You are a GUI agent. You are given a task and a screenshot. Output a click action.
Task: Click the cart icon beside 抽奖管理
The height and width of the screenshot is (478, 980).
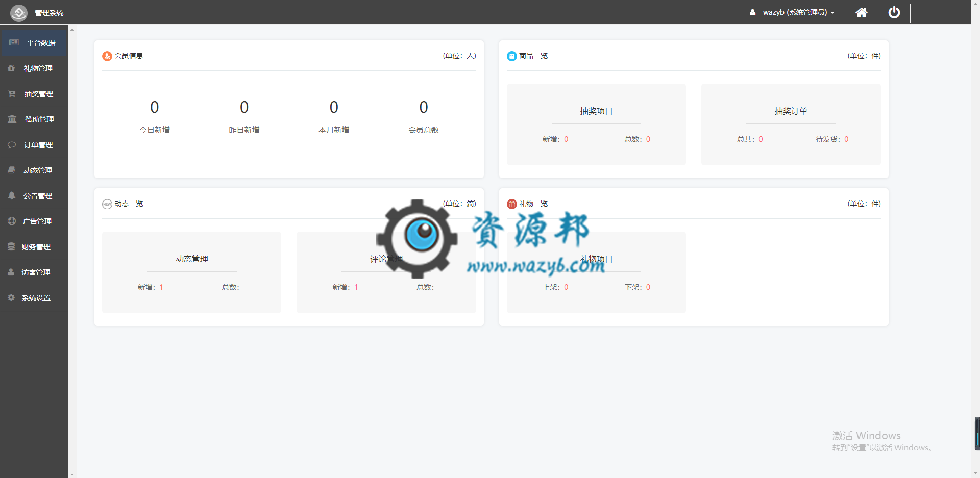point(12,93)
